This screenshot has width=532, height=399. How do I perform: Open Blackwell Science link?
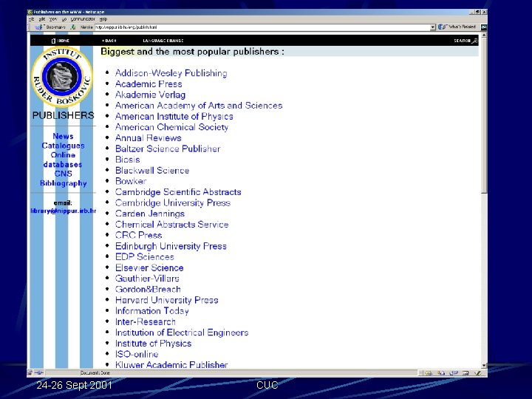[152, 171]
